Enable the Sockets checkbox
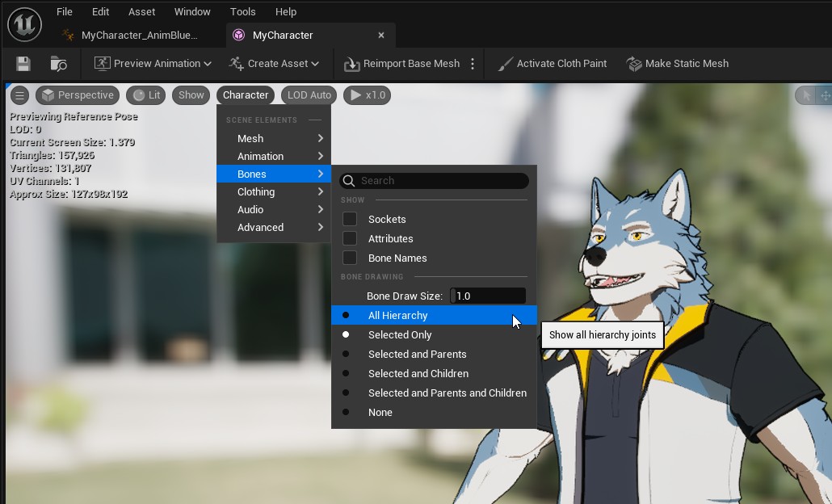Viewport: 832px width, 504px height. pos(350,219)
